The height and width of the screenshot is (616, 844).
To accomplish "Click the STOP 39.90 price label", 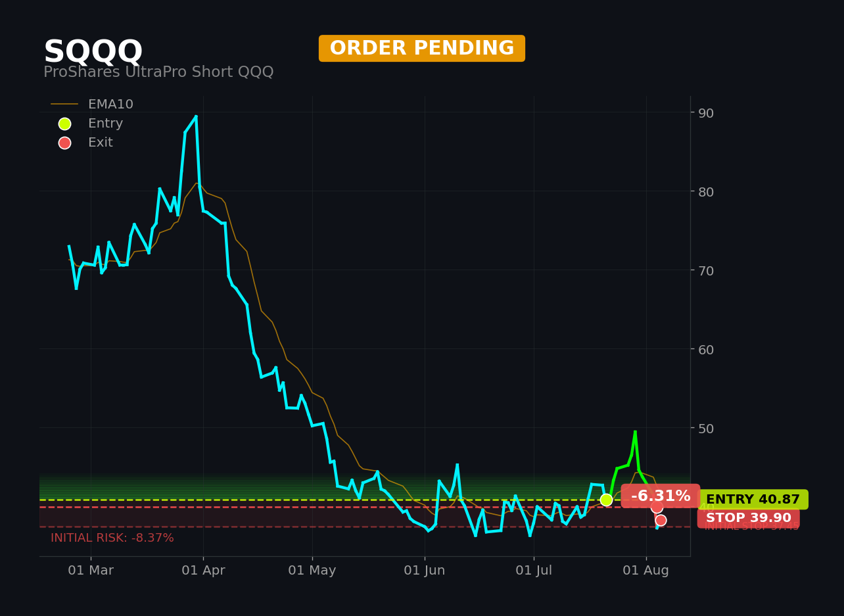I will pos(749,518).
